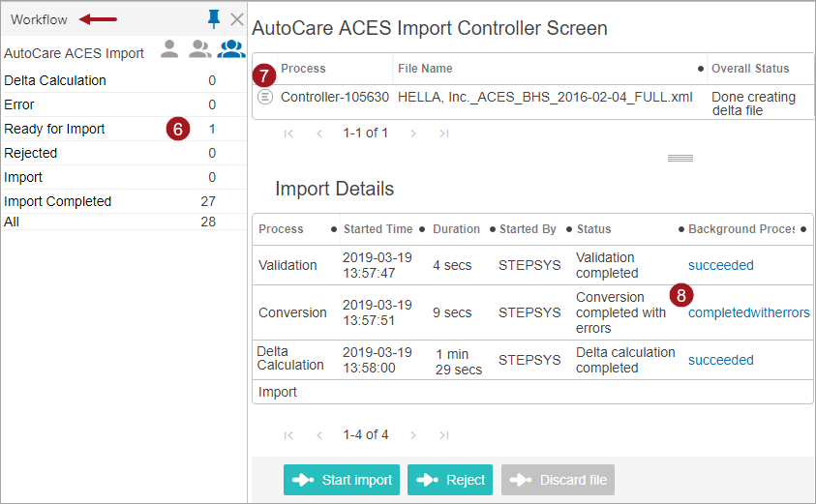Open the succeeded link for Delta Calculation
The height and width of the screenshot is (504, 816).
[x=721, y=360]
